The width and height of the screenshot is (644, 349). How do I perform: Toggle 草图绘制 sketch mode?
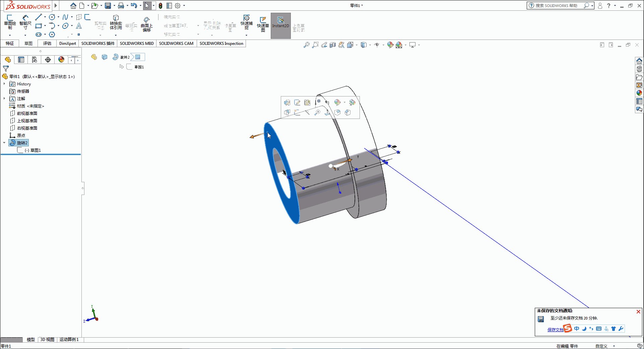pos(10,22)
